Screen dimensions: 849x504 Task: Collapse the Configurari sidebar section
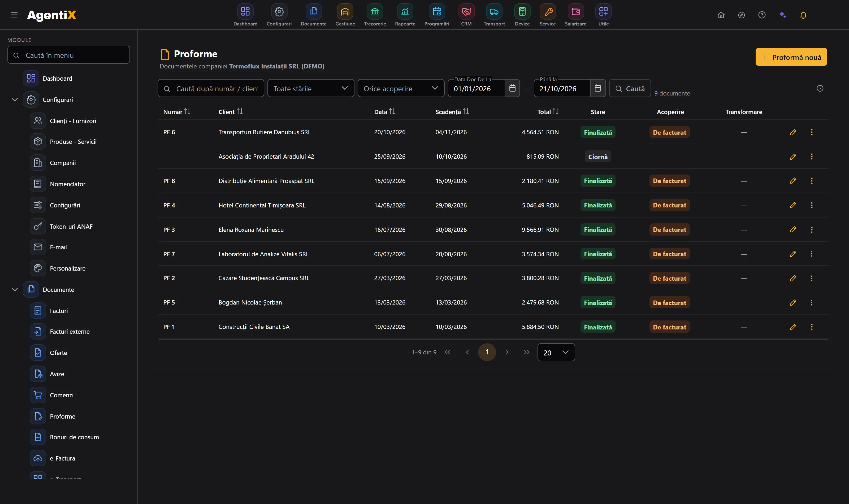pos(15,99)
